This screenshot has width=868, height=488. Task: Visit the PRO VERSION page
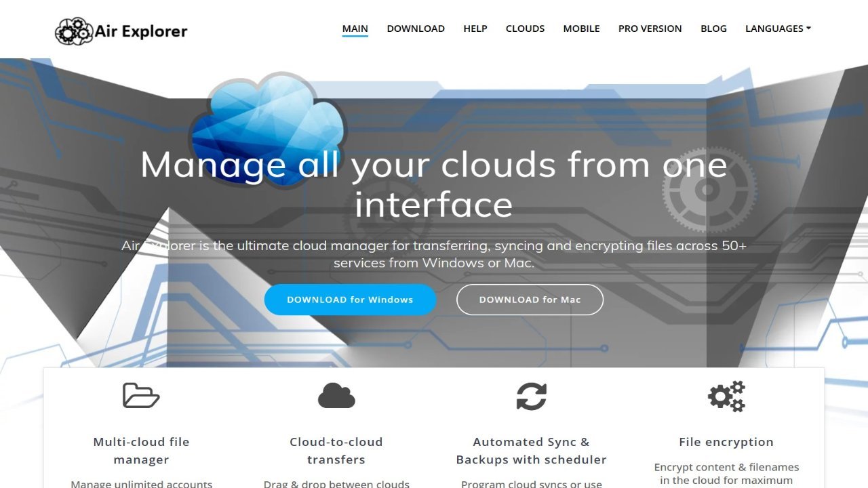tap(650, 28)
